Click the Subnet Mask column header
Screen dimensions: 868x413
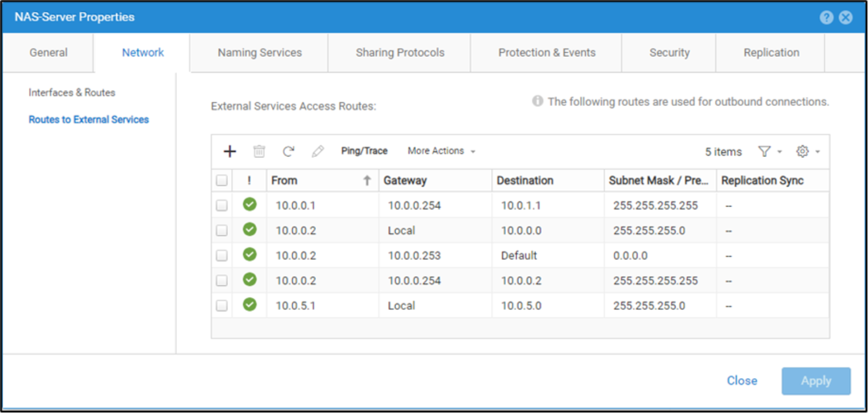[x=660, y=180]
